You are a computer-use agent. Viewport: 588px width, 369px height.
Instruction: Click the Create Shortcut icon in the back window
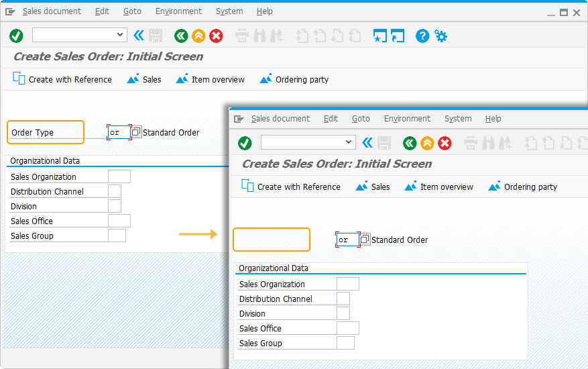pos(398,36)
